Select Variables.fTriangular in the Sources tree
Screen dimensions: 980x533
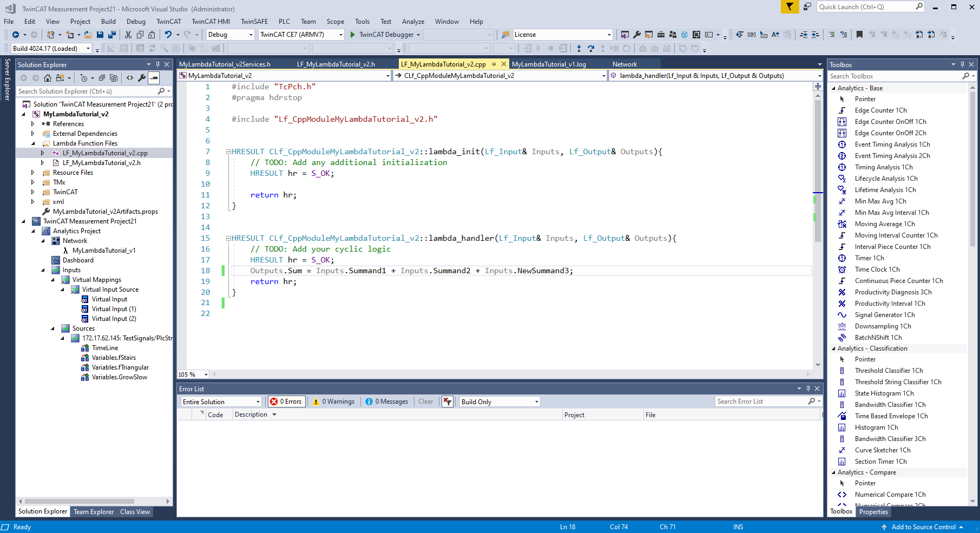pyautogui.click(x=120, y=367)
